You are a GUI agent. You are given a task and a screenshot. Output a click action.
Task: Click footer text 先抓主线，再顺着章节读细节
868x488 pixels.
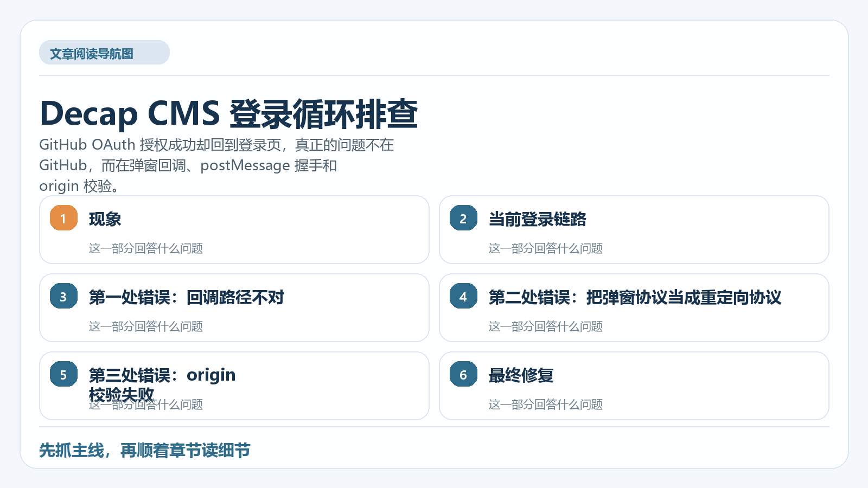pos(144,450)
